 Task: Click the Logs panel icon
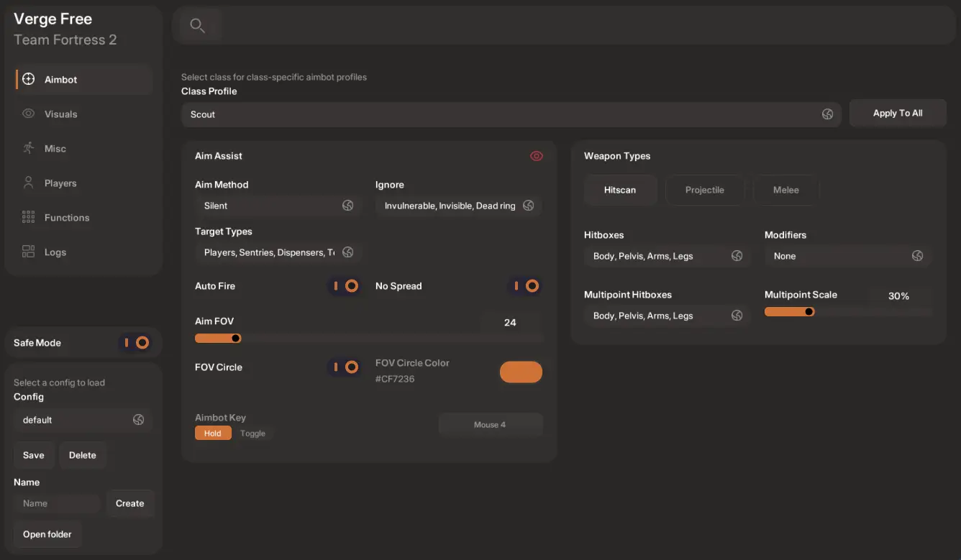[x=29, y=252]
